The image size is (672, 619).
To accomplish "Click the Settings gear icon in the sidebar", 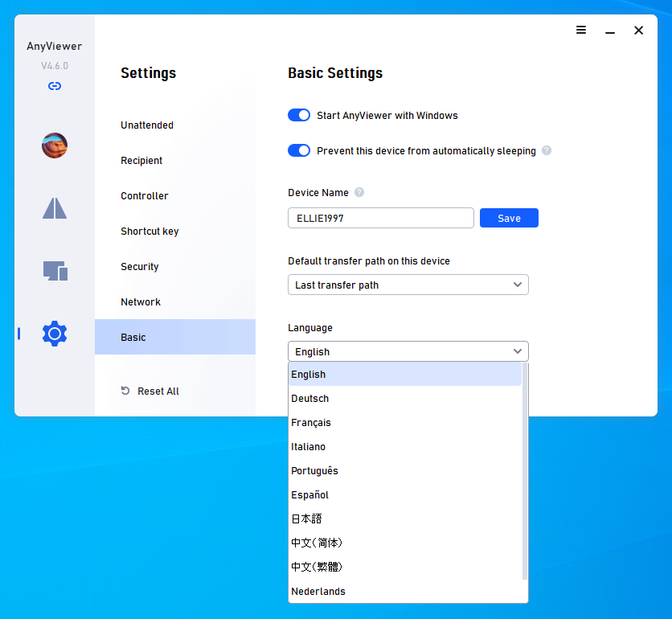I will coord(55,334).
